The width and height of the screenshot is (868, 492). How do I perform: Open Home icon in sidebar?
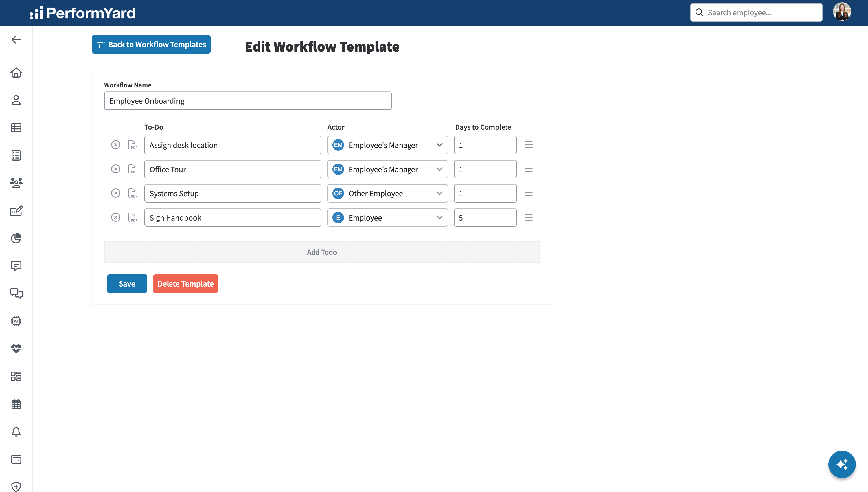point(16,72)
